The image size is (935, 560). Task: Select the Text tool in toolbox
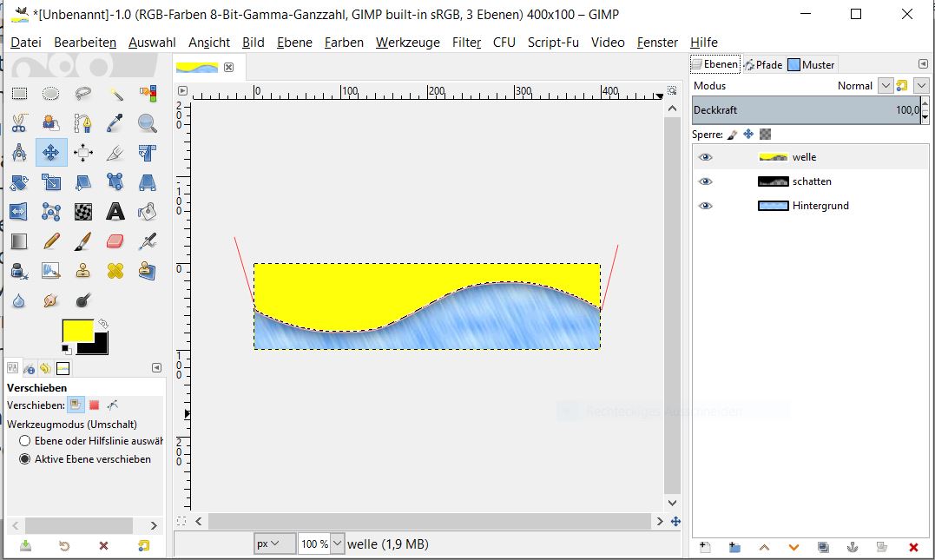pyautogui.click(x=115, y=211)
